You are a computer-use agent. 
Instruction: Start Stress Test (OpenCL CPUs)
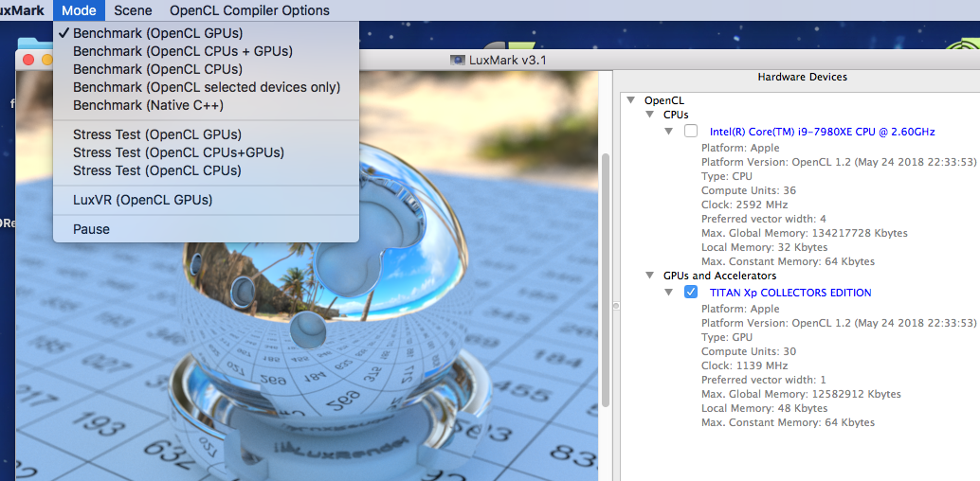(207, 170)
